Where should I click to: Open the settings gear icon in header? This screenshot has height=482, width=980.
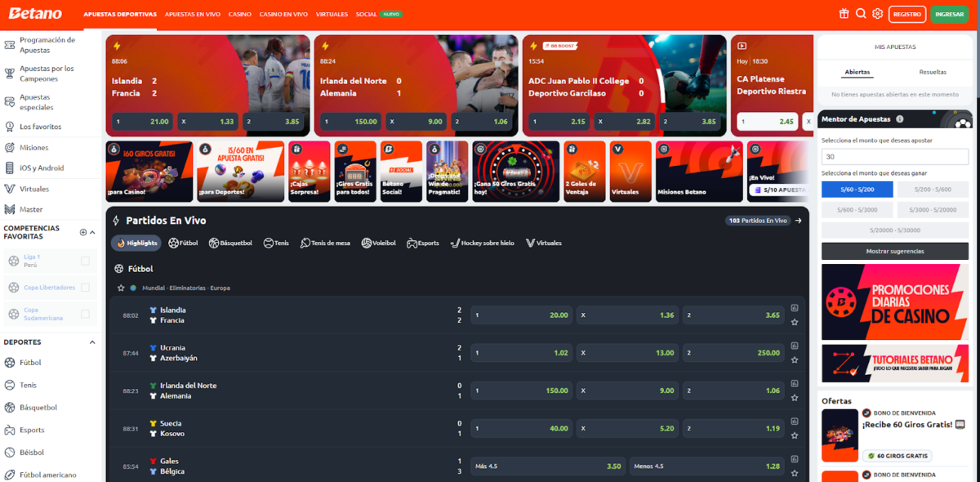[x=877, y=14]
